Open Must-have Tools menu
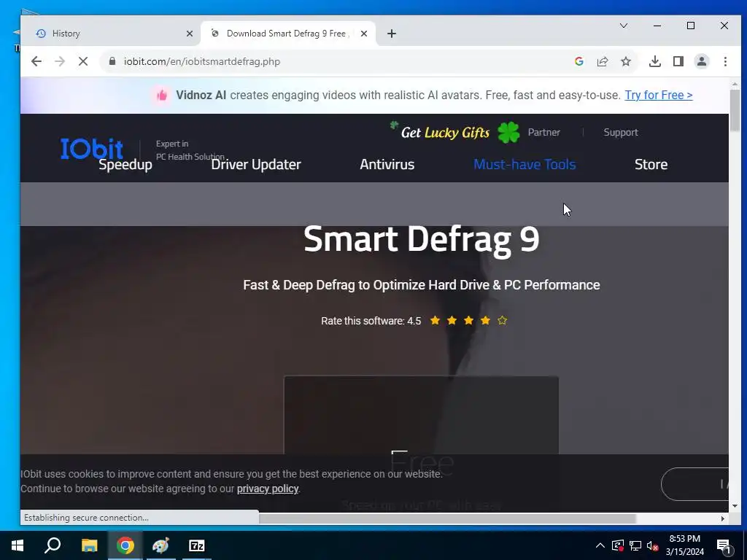747x560 pixels. click(525, 164)
